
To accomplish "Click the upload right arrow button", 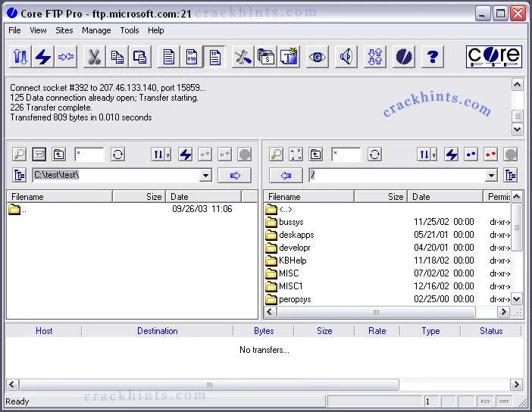I will 234,176.
